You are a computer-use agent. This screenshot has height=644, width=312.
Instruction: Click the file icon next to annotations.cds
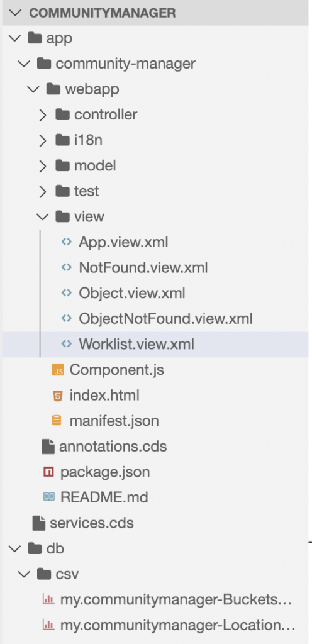tap(48, 447)
